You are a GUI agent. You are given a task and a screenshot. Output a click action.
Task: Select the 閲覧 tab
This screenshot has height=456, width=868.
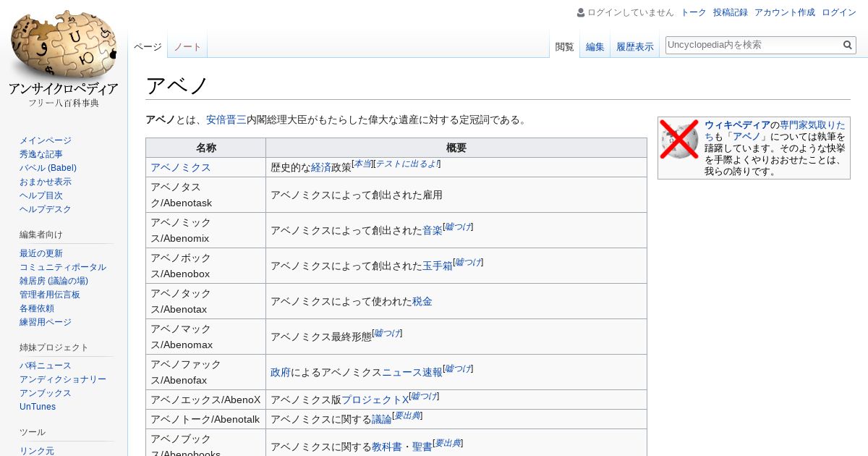coord(564,46)
